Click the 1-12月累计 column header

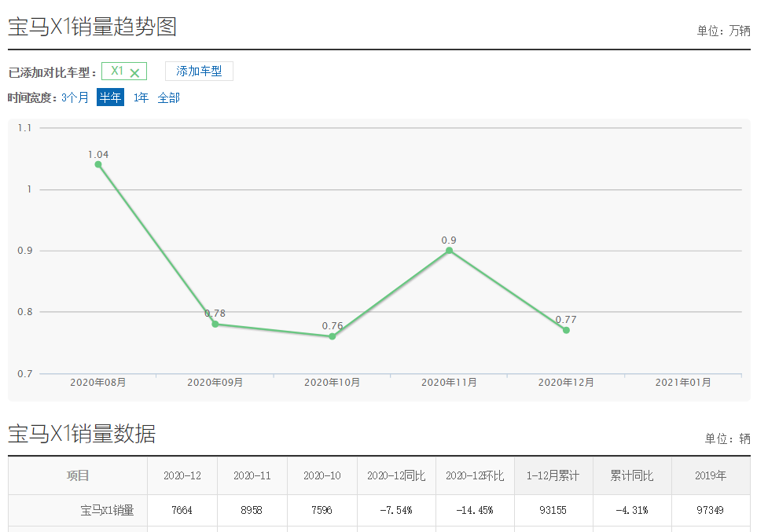553,475
